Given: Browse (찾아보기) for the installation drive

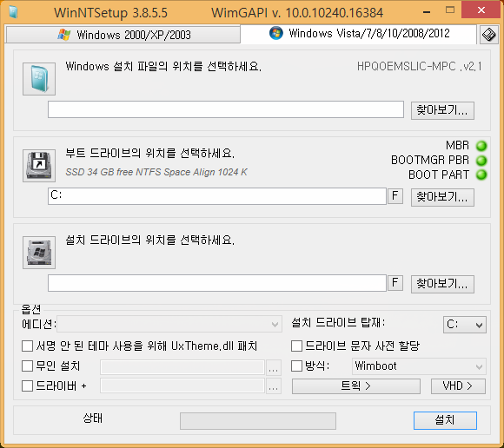Looking at the screenshot, I should pyautogui.click(x=442, y=284).
